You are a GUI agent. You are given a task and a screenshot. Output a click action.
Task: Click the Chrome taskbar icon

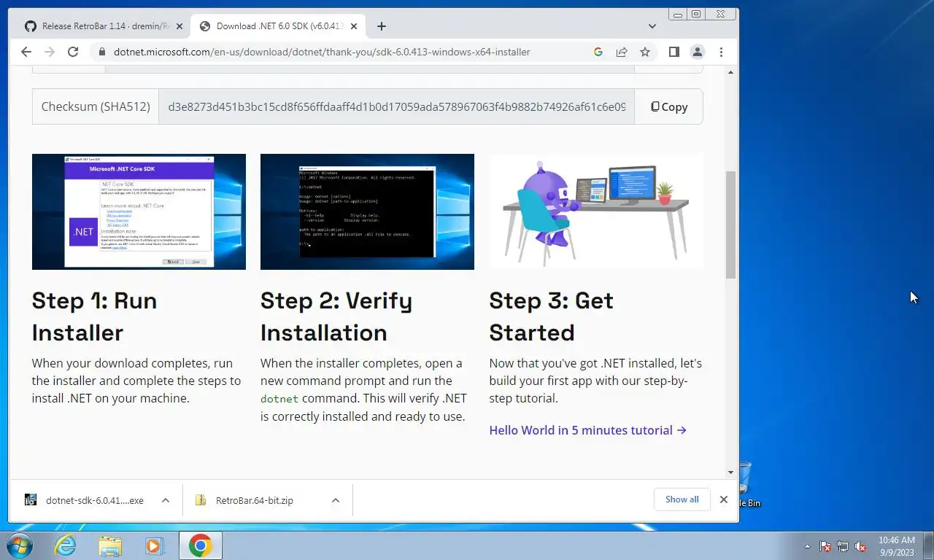pyautogui.click(x=201, y=545)
